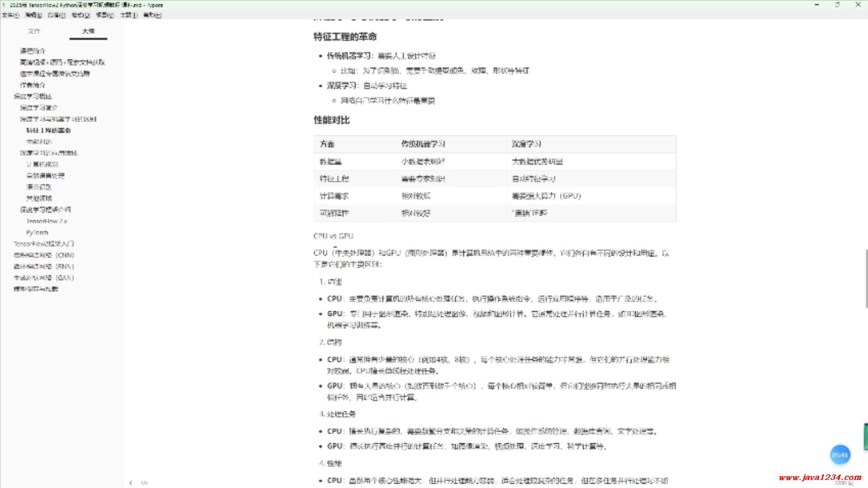Jump to 课程简介 in outline
Image resolution: width=868 pixels, height=488 pixels.
coord(33,51)
